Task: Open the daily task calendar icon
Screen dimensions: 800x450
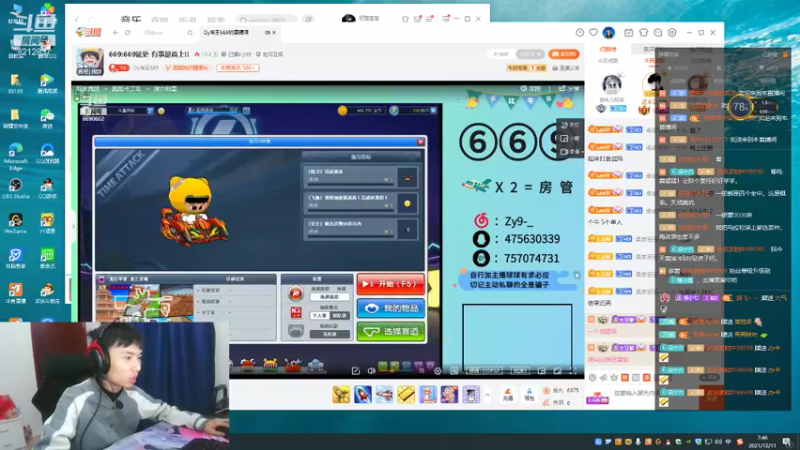Action: pyautogui.click(x=629, y=32)
